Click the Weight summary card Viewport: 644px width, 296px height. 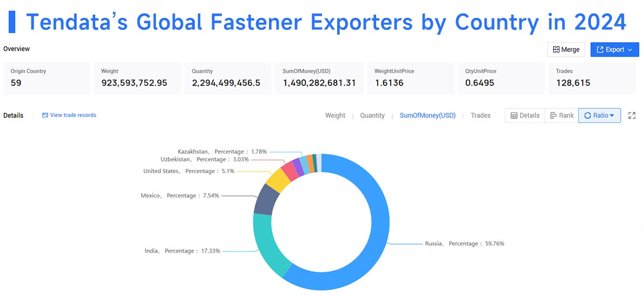(137, 78)
